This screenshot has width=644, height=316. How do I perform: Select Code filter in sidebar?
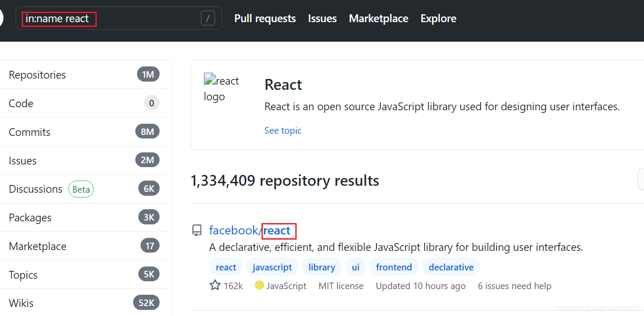[86, 103]
